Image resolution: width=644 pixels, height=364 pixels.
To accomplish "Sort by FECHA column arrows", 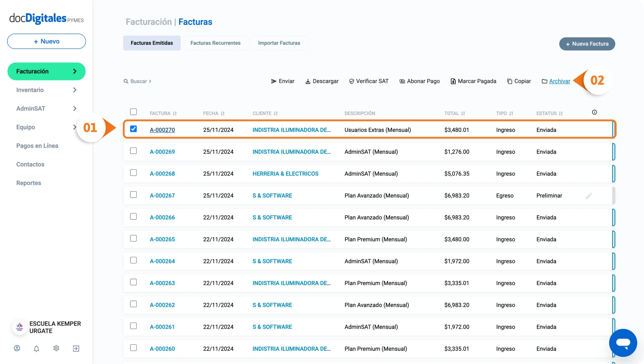I will (222, 113).
